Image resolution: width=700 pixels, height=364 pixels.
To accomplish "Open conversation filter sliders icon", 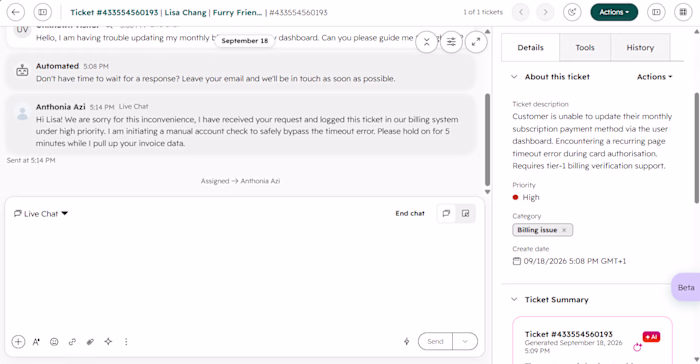I will pyautogui.click(x=451, y=42).
